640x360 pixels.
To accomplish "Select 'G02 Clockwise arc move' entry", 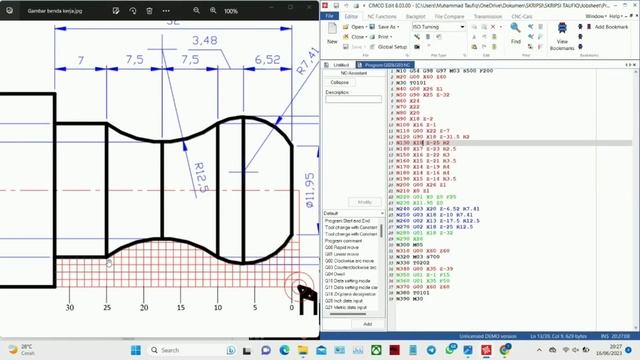I will click(349, 261).
